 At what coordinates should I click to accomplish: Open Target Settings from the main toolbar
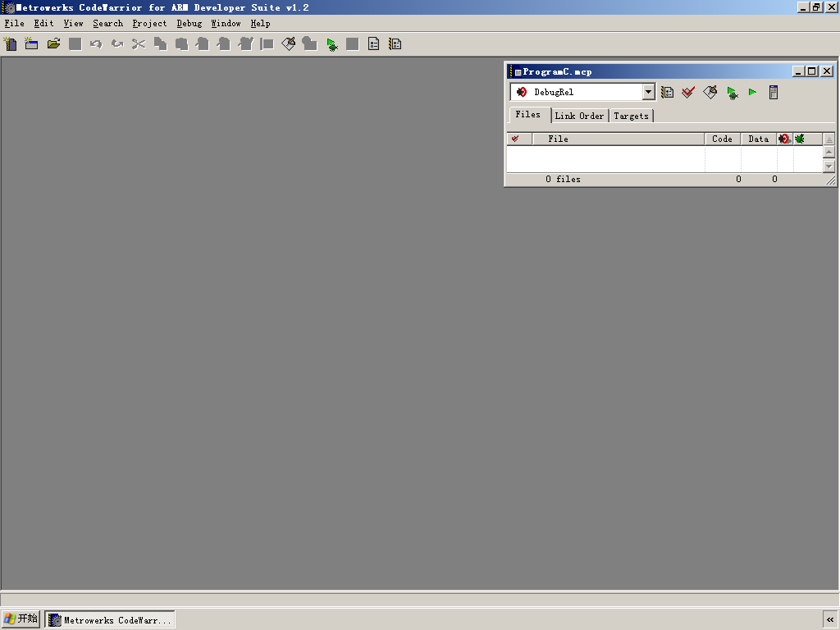click(395, 44)
